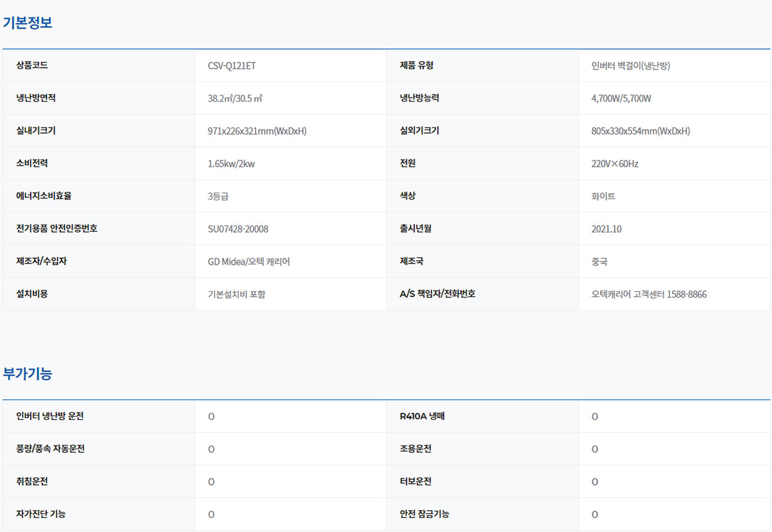
Task: Click the 3등급 energy efficiency value
Action: click(x=218, y=196)
